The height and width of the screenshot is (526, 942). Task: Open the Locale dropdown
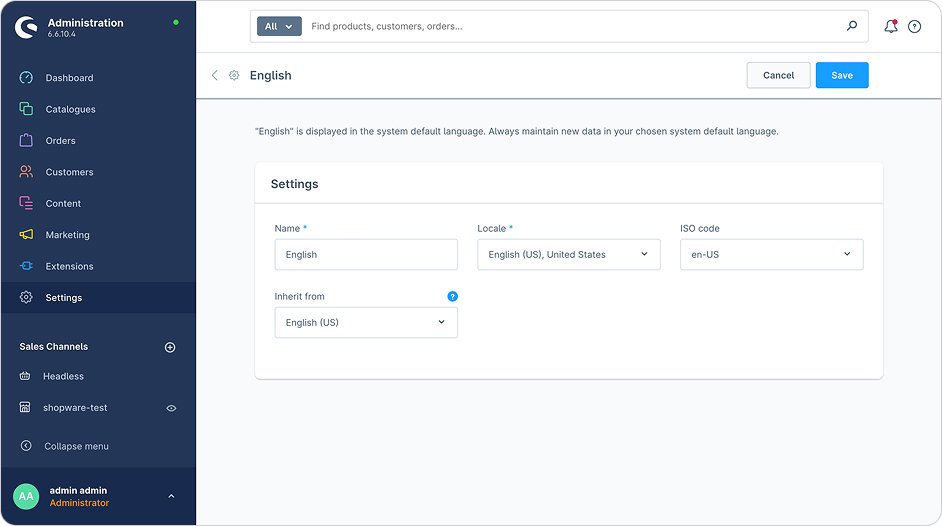click(568, 255)
